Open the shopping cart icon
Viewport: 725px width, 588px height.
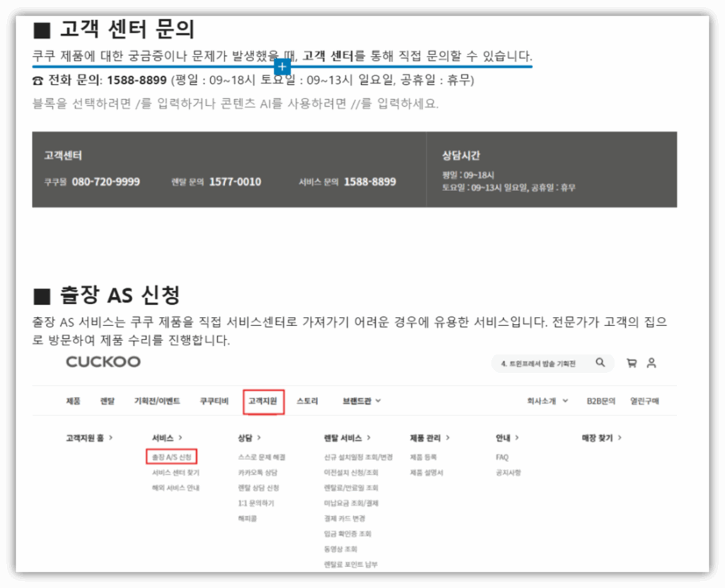[x=631, y=363]
